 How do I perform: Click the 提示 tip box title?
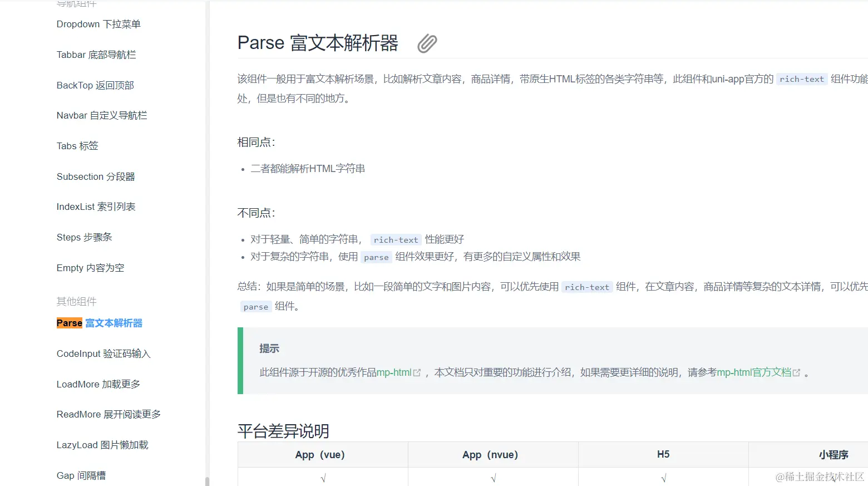coord(269,348)
